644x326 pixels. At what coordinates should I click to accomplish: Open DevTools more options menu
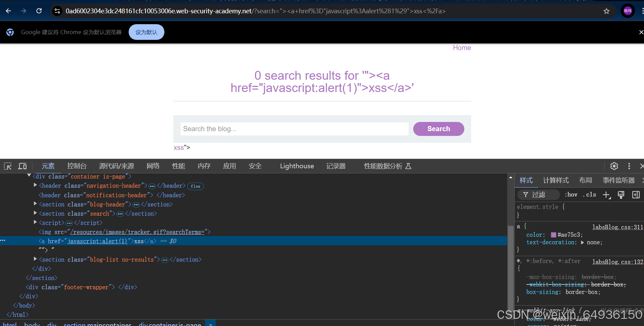pyautogui.click(x=629, y=166)
